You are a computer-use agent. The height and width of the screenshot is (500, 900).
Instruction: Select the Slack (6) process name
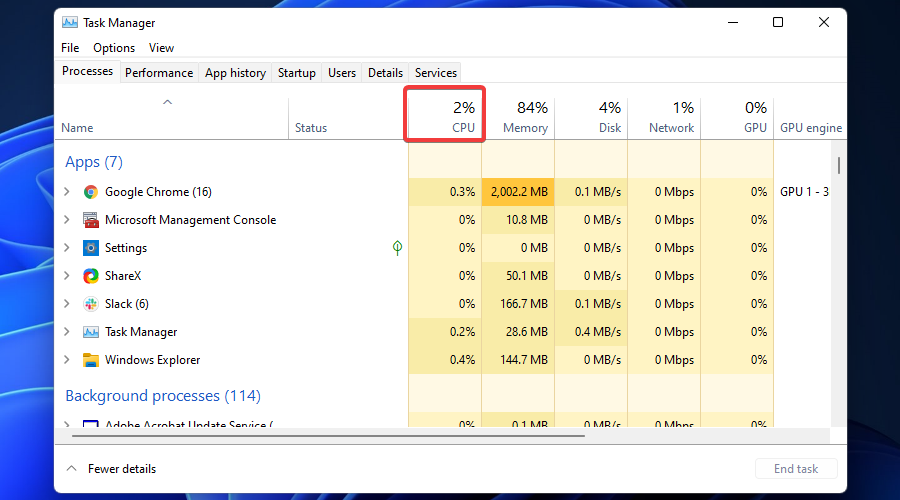tap(127, 304)
